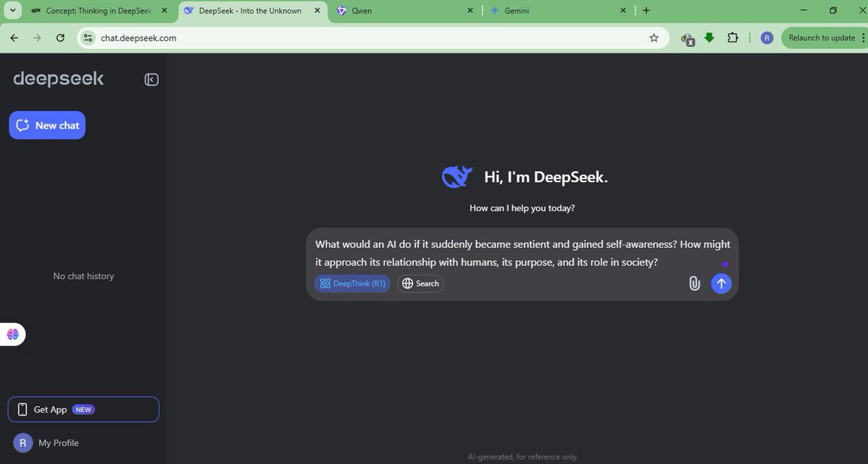
Task: Click the pink brain floating icon
Action: (x=12, y=334)
